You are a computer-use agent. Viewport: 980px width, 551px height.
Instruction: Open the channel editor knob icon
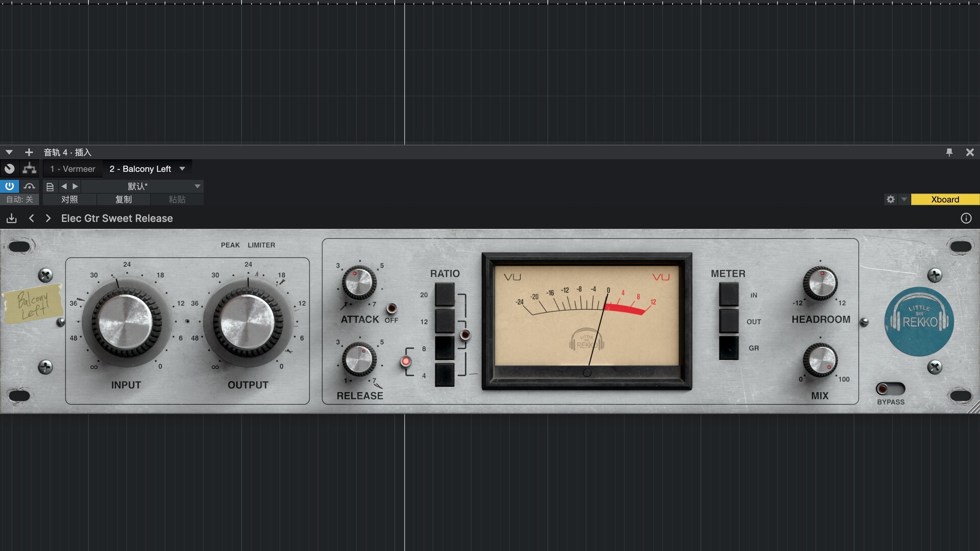click(10, 169)
